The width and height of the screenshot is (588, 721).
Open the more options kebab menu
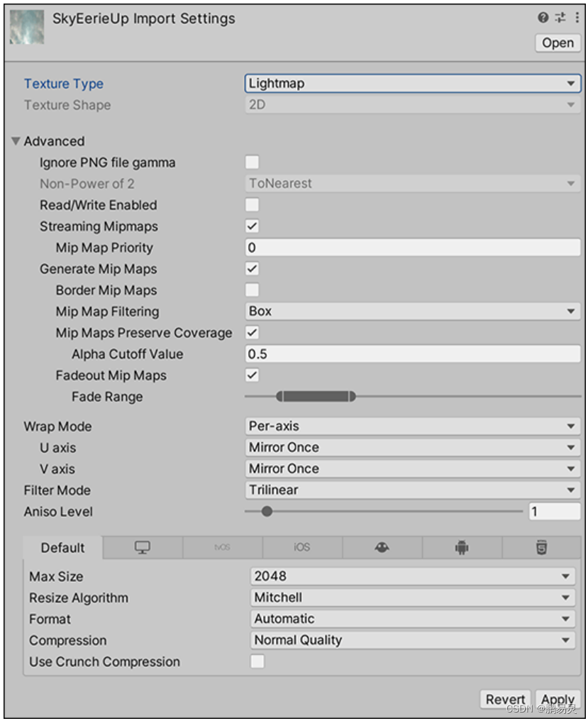[x=576, y=17]
